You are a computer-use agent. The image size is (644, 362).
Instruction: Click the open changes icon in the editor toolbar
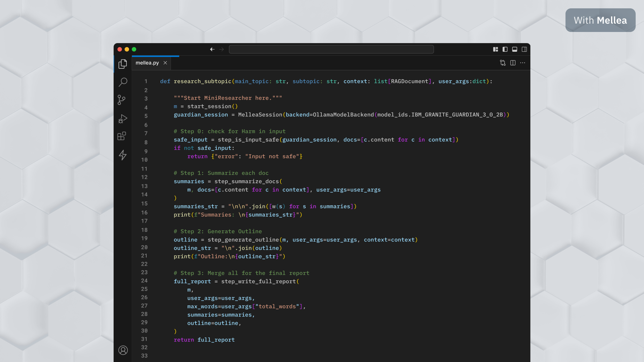tap(503, 63)
